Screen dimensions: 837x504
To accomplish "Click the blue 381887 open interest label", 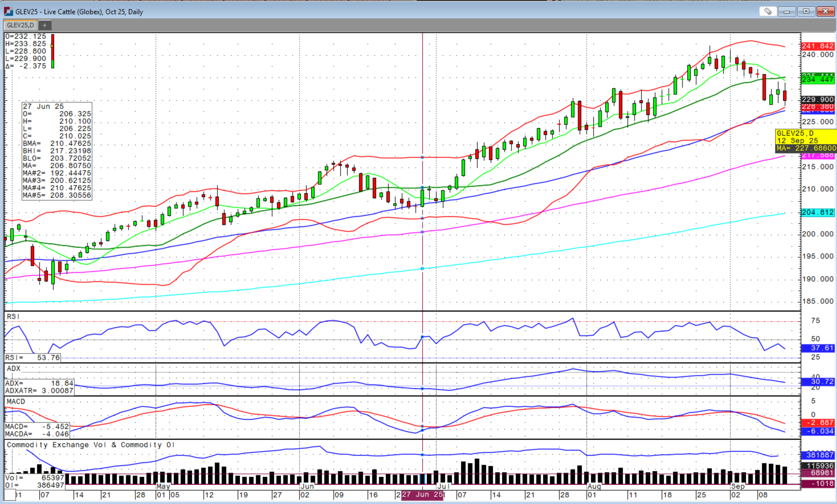I will (818, 455).
